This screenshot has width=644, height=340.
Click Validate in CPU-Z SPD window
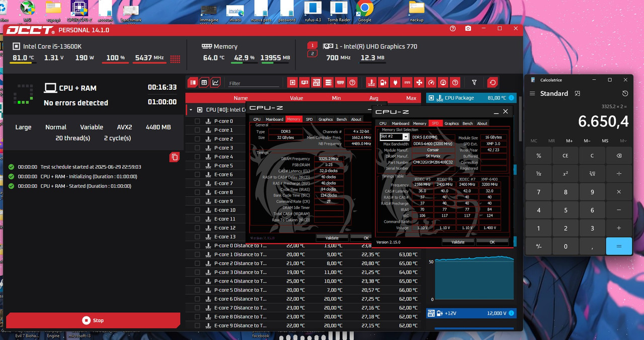(458, 242)
